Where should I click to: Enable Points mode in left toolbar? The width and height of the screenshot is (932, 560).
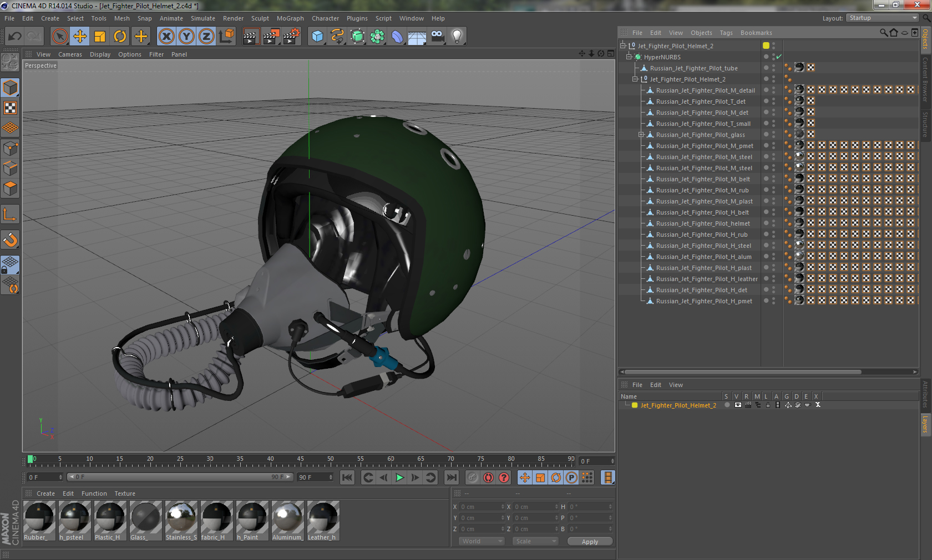coord(10,148)
